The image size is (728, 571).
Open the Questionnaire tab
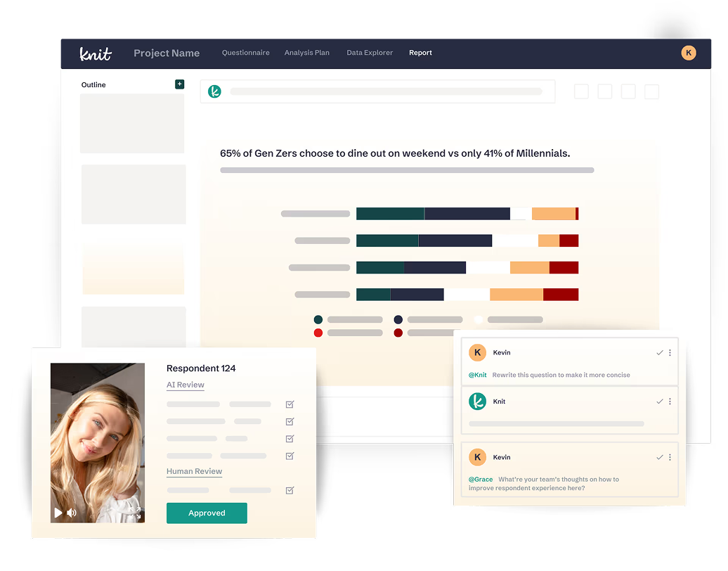[246, 53]
